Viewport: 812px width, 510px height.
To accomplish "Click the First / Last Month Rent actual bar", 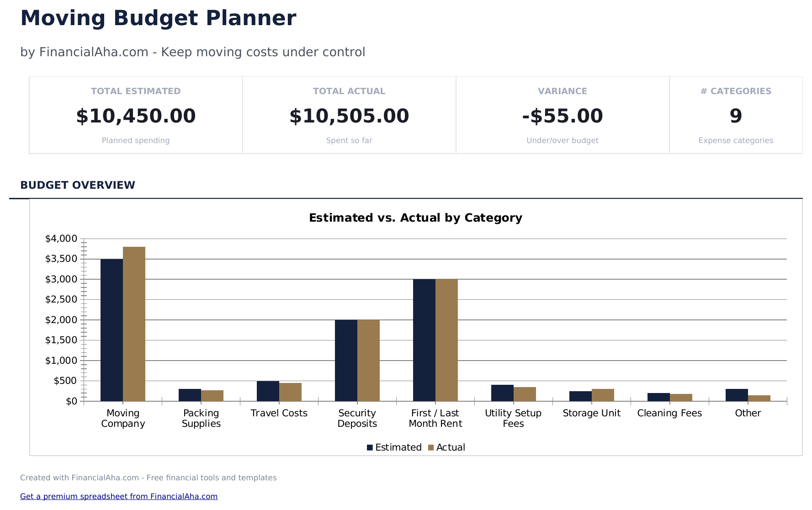I will point(446,340).
